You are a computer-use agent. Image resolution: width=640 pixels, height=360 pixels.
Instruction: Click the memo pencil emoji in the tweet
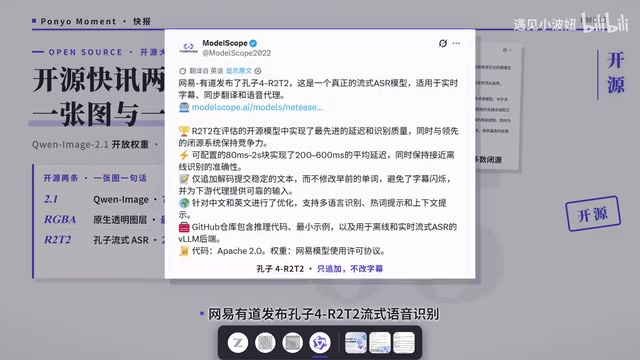point(184,179)
